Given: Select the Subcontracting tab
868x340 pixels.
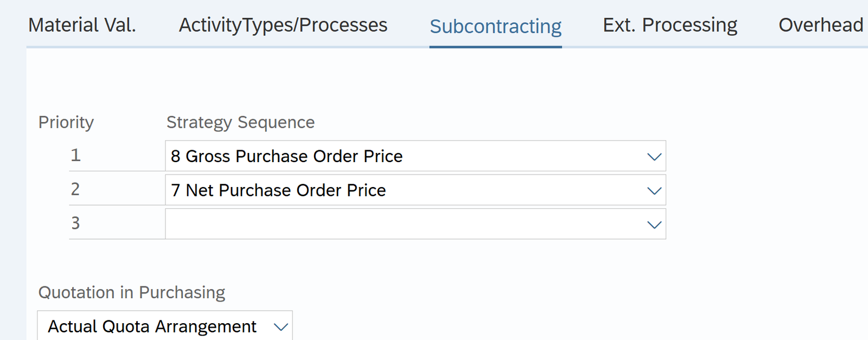Looking at the screenshot, I should point(495,26).
